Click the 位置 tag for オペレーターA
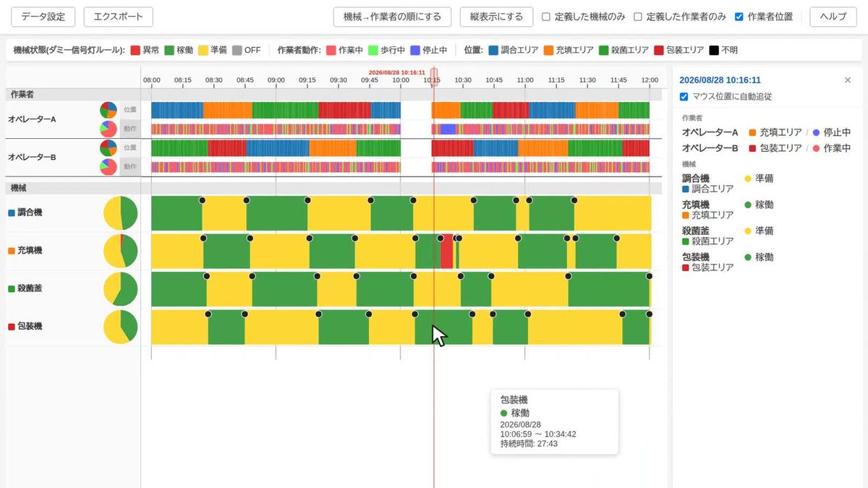The width and height of the screenshot is (868, 488). [x=130, y=110]
